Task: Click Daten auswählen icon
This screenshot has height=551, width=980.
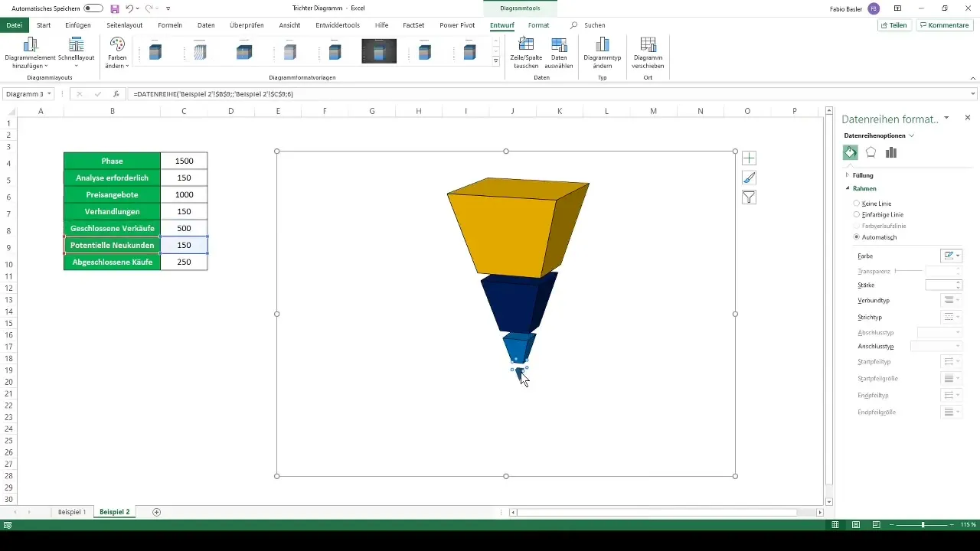Action: click(x=559, y=52)
